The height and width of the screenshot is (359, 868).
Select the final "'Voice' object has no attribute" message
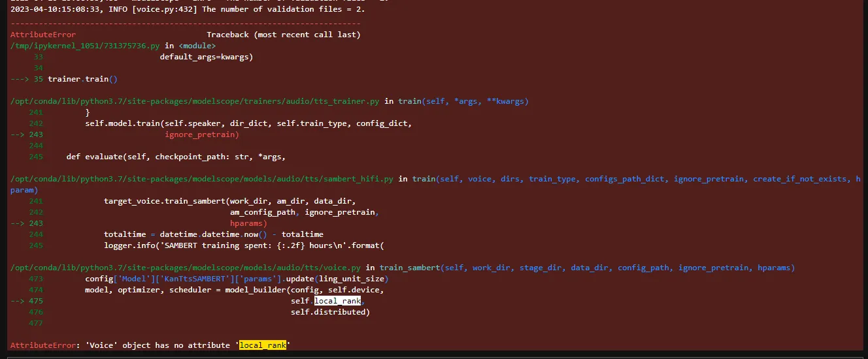coord(188,345)
